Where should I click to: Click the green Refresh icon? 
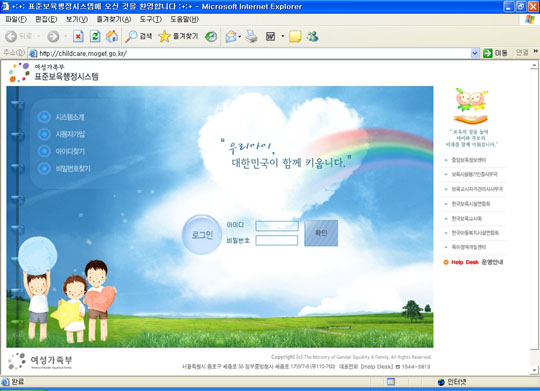click(x=95, y=36)
